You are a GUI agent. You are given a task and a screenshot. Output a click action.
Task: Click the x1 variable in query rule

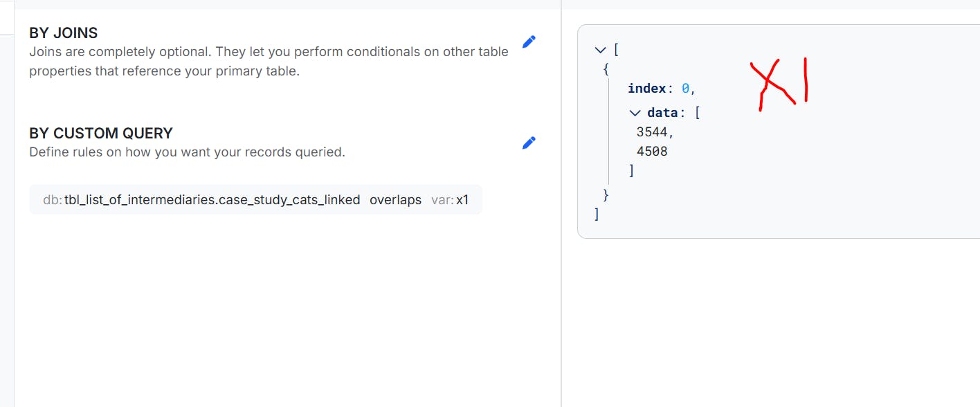pos(462,200)
